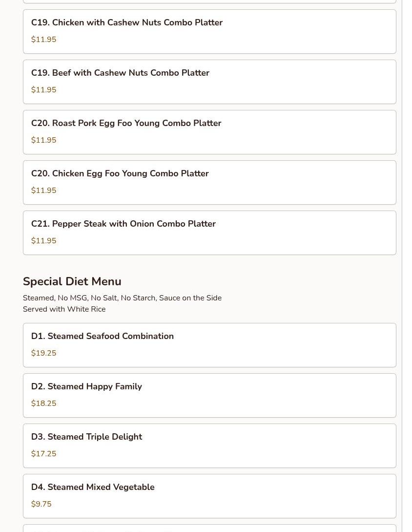Screen dimensions: 412x532
Task: Click the Served with White Rice note
Action: pos(64,309)
